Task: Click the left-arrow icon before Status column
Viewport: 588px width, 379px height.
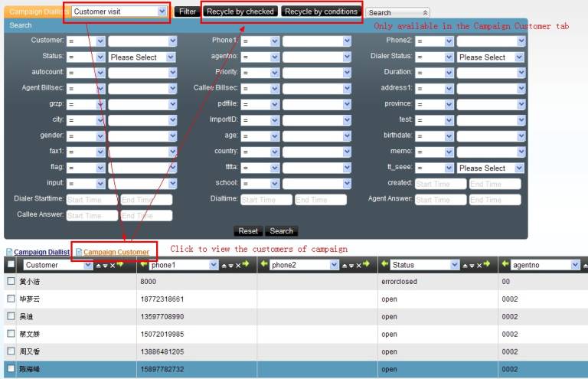Action: click(384, 264)
